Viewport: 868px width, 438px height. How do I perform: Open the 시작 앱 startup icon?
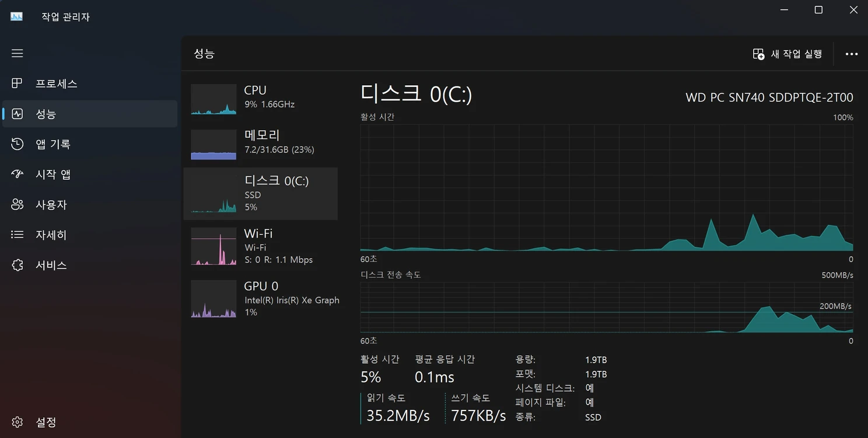[x=17, y=174]
